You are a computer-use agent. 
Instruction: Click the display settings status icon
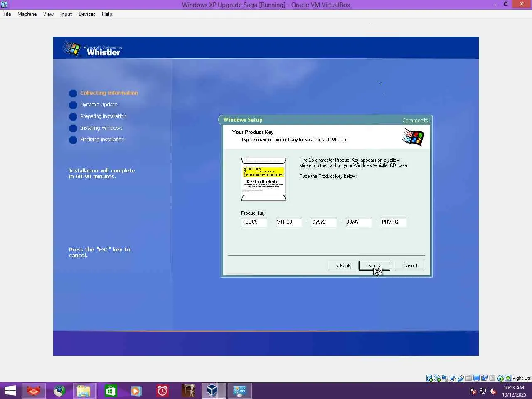(x=477, y=378)
